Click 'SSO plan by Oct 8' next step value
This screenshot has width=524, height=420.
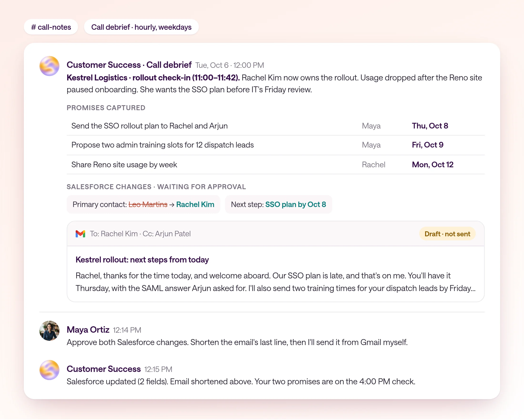(x=296, y=204)
